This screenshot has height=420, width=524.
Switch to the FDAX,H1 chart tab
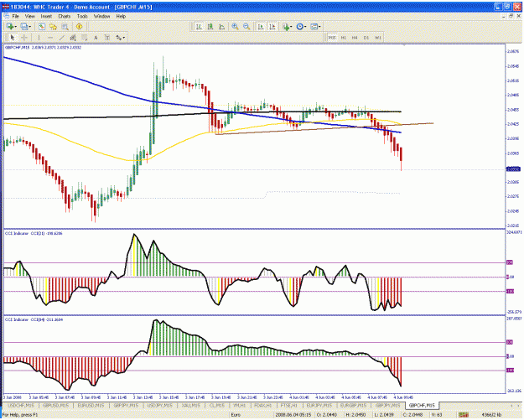262,405
